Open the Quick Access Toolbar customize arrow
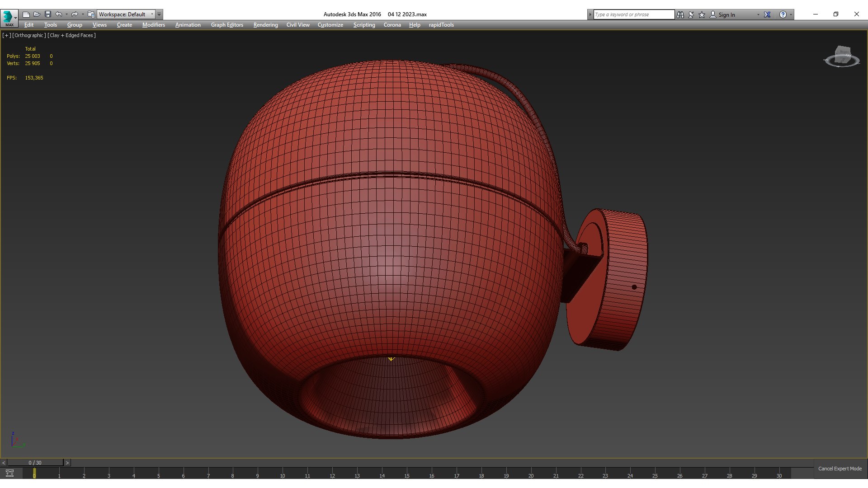868x488 pixels. 159,14
